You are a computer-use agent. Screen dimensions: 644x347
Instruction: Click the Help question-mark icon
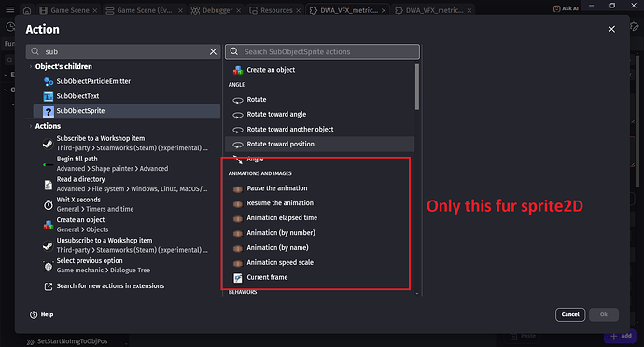34,314
